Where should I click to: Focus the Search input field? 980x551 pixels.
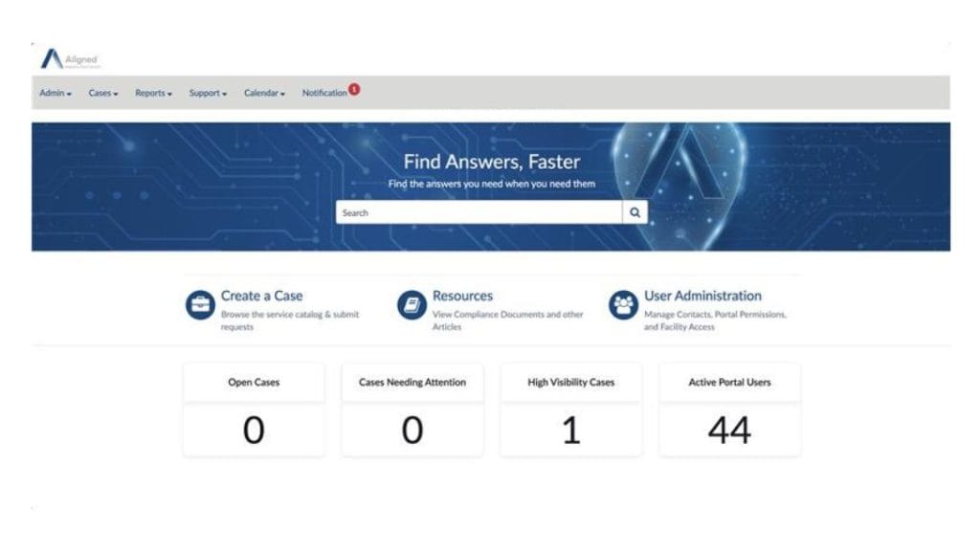(x=479, y=212)
